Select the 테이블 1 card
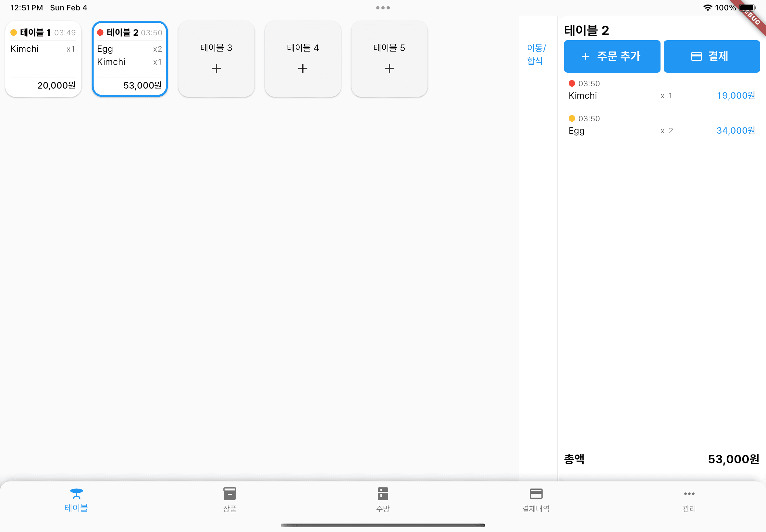Viewport: 766px width, 532px height. pyautogui.click(x=43, y=59)
